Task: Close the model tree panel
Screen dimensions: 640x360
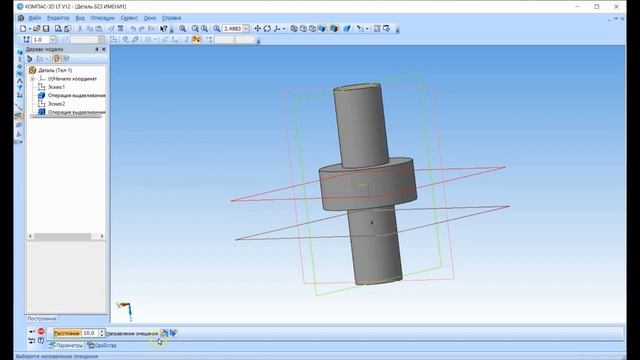Action: pos(104,49)
